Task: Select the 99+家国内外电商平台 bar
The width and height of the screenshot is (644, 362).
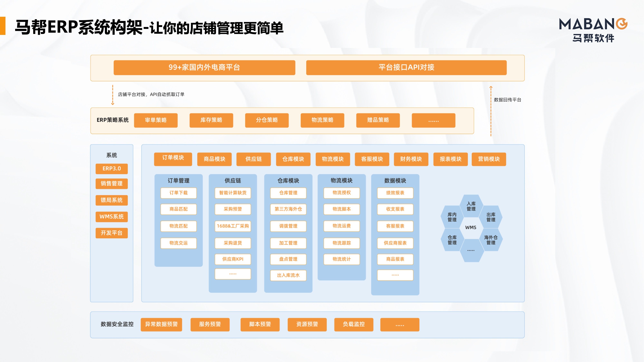Action: (204, 67)
